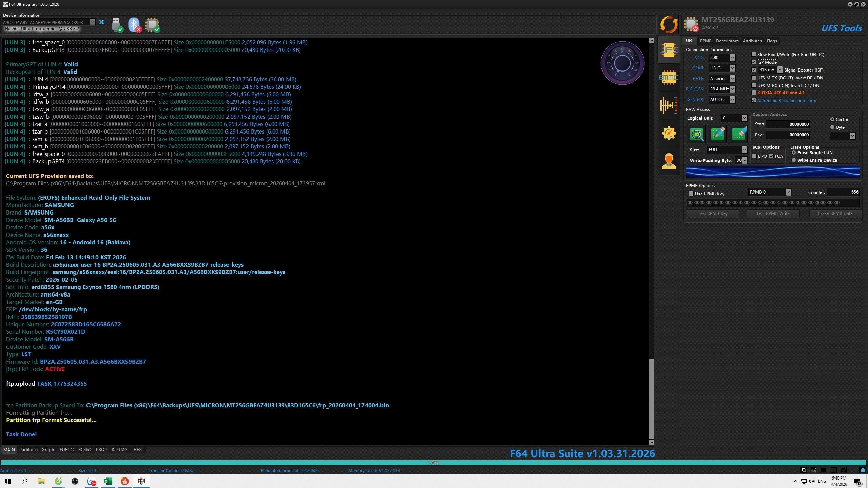This screenshot has width=868, height=488.
Task: Click the Bluetooth connection icon
Action: 134,25
